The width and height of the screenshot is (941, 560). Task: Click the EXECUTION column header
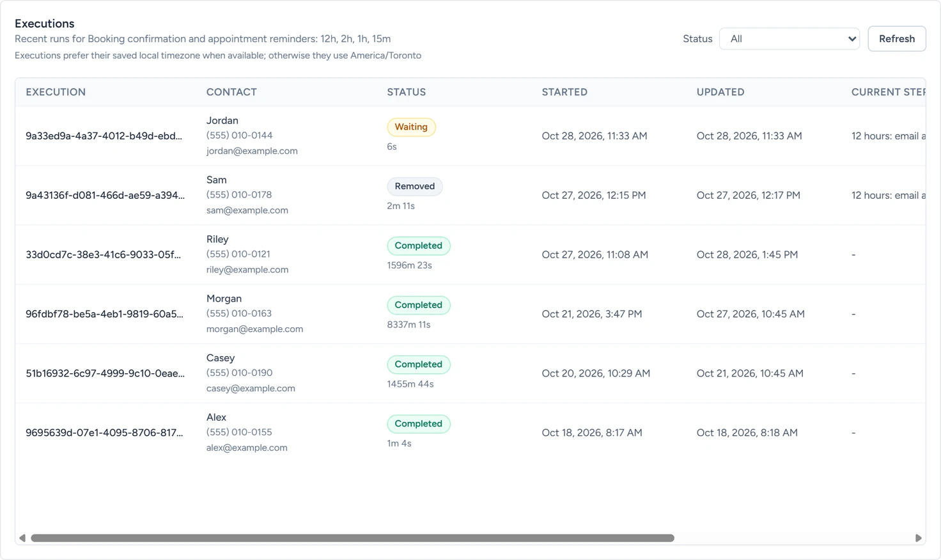pos(56,92)
